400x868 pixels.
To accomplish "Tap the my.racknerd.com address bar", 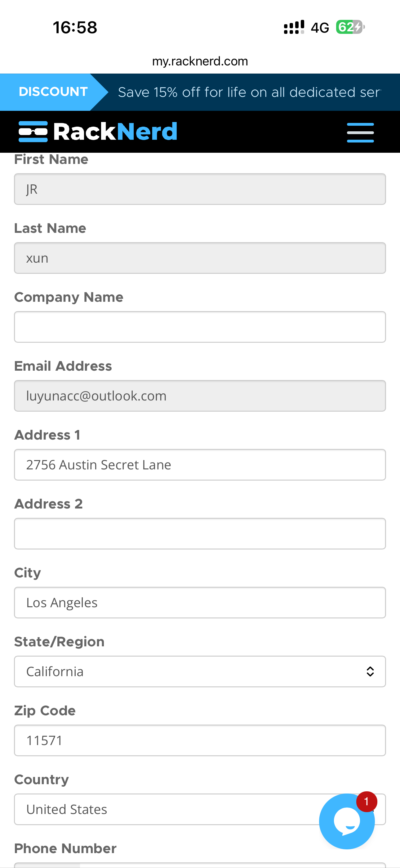I will (x=200, y=61).
